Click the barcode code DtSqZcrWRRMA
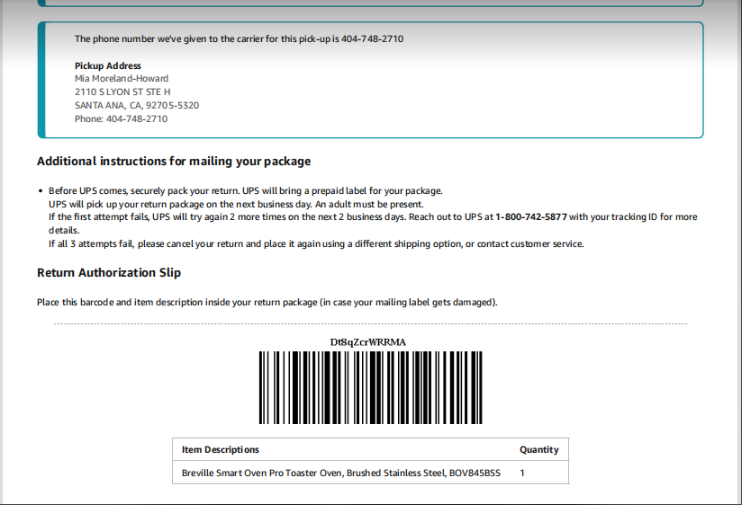Screen dimensions: 742x505 click(368, 342)
